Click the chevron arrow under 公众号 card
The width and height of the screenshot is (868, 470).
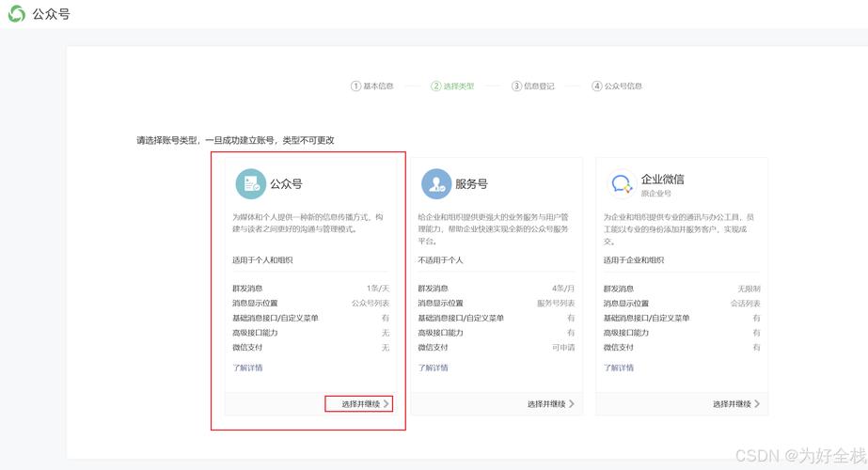point(386,404)
